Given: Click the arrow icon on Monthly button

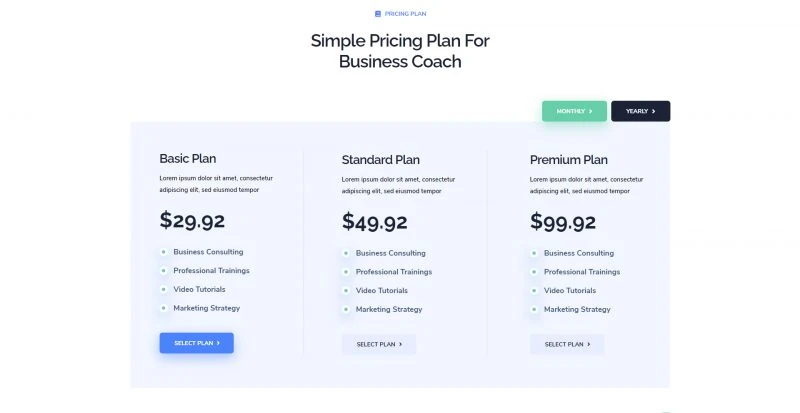Looking at the screenshot, I should pyautogui.click(x=591, y=111).
